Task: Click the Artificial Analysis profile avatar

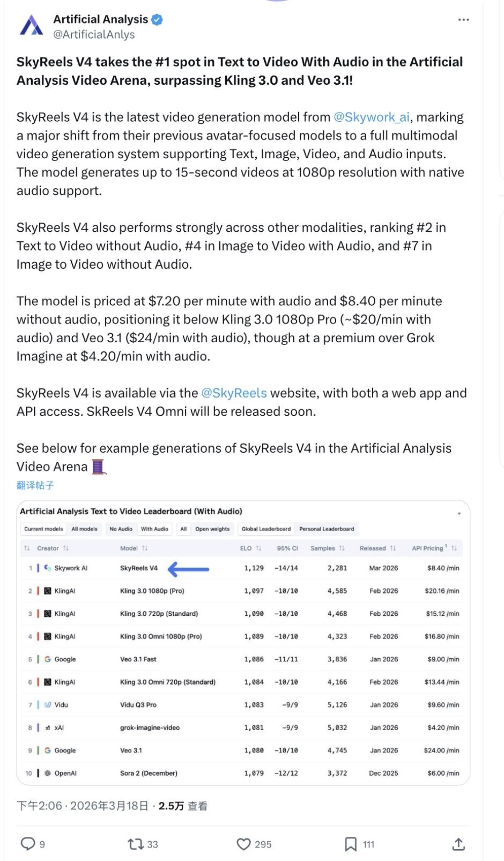Action: tap(32, 26)
